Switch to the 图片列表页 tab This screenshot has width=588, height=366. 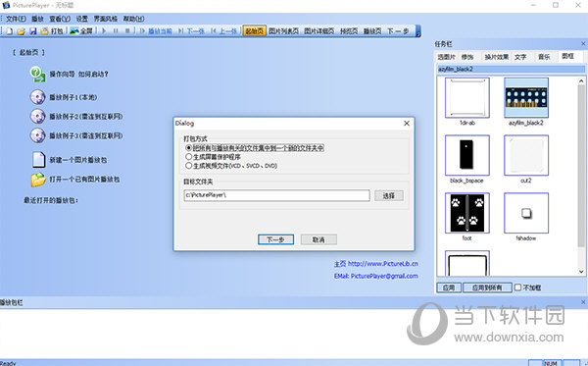point(283,31)
